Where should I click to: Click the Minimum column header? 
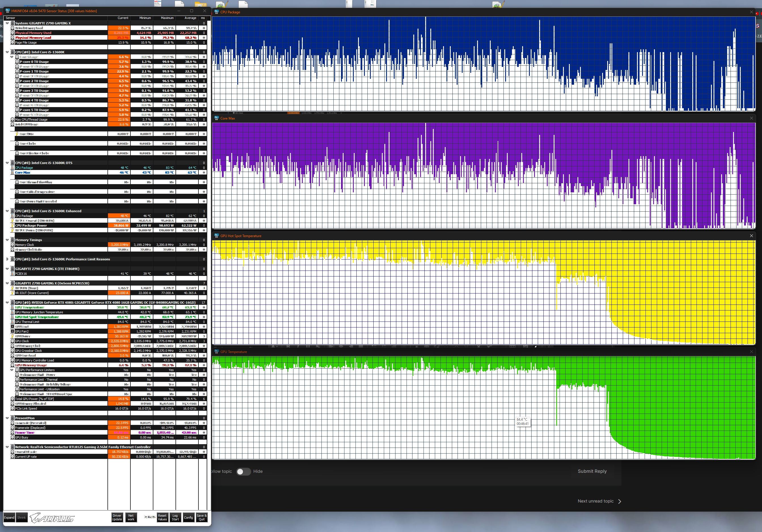[142, 18]
